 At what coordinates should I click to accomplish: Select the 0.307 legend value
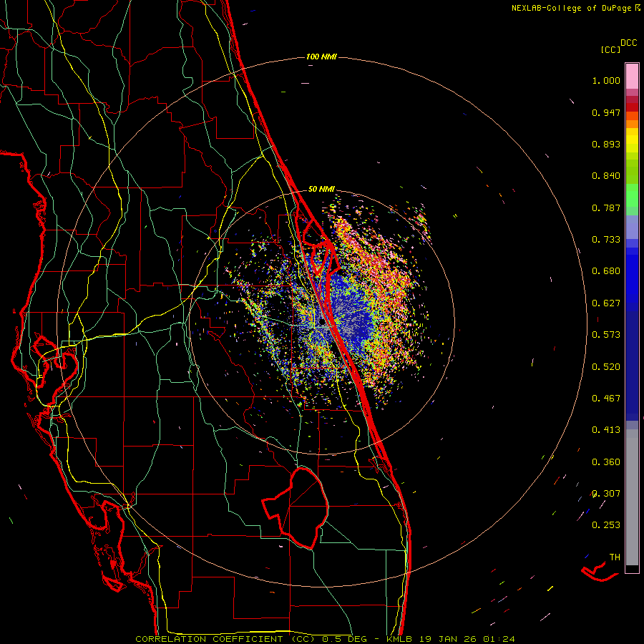coord(606,494)
